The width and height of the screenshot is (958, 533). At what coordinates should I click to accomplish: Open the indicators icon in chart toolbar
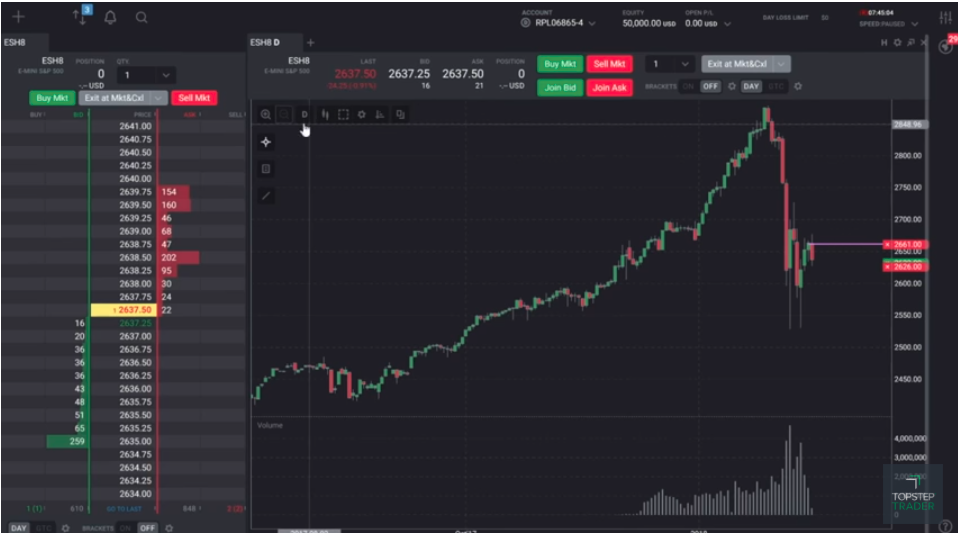pyautogui.click(x=379, y=114)
